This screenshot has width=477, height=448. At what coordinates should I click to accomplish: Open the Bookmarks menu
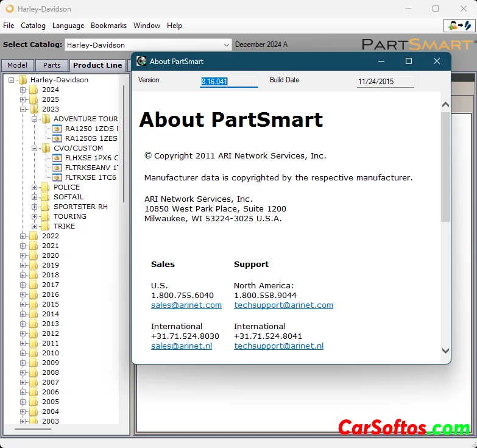tap(108, 26)
